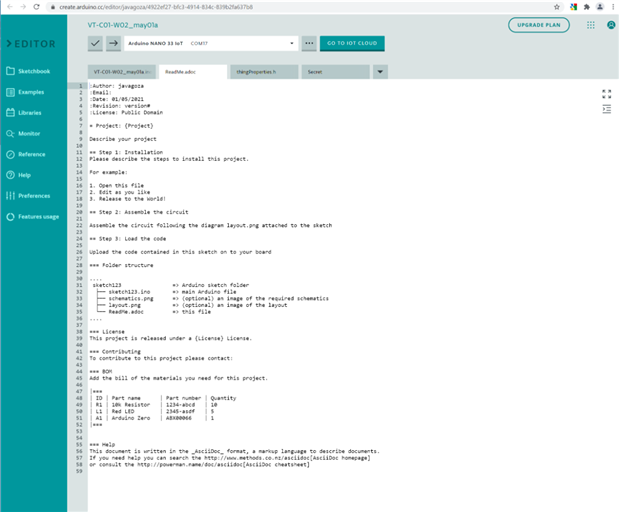Click browser back arrow
This screenshot has width=619, height=512.
(x=10, y=7)
